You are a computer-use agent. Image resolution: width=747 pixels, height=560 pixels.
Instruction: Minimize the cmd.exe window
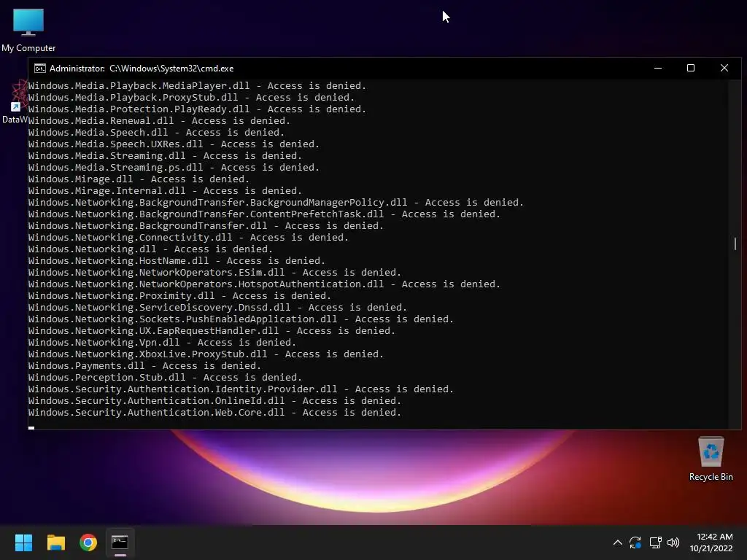coord(658,68)
